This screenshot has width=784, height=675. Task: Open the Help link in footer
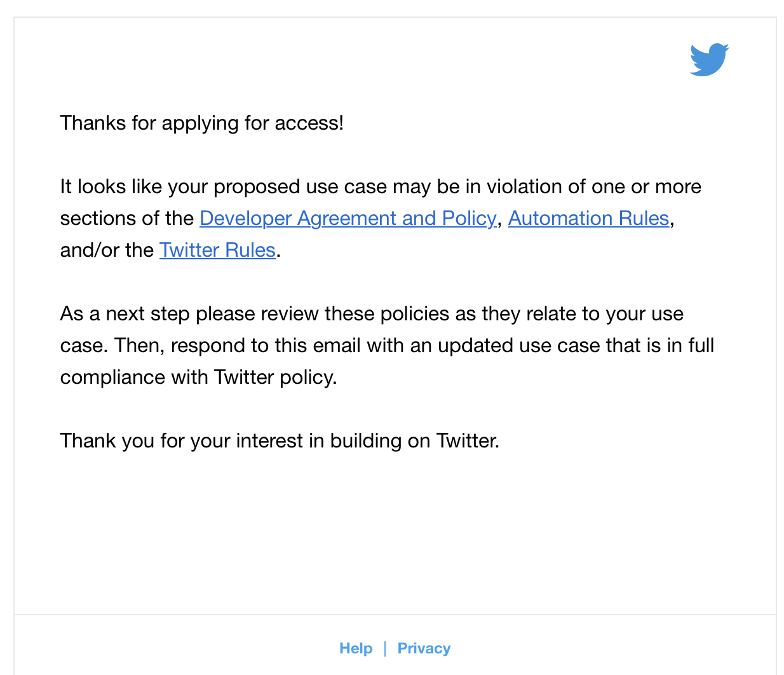click(x=356, y=648)
